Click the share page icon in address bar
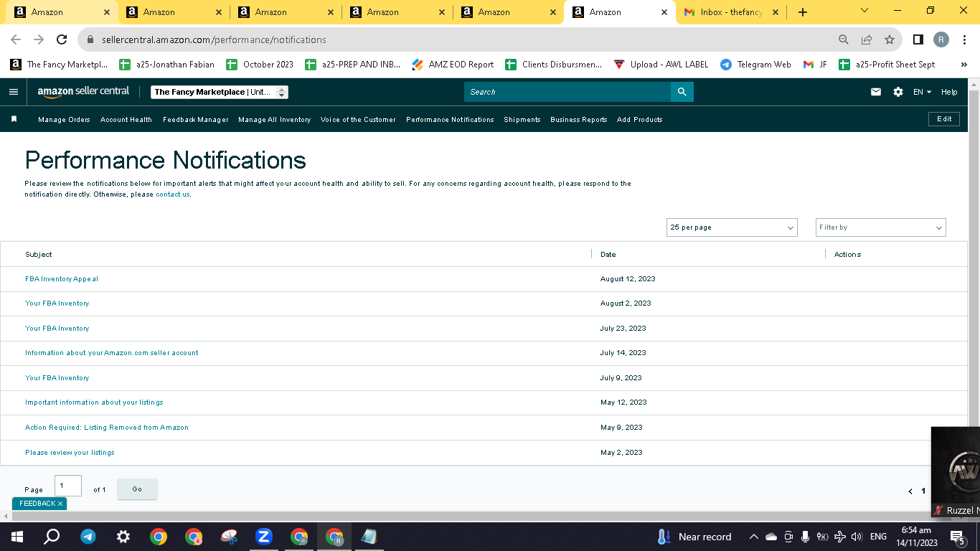 pos(867,39)
